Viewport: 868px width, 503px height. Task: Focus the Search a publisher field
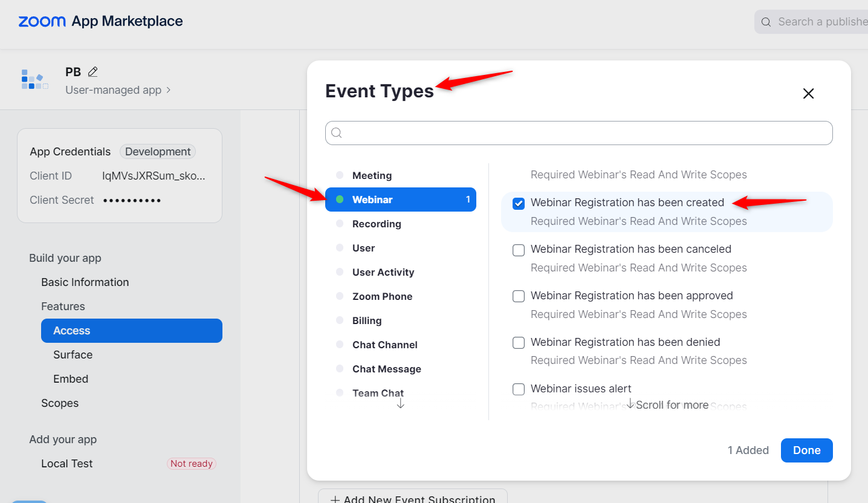coord(811,22)
